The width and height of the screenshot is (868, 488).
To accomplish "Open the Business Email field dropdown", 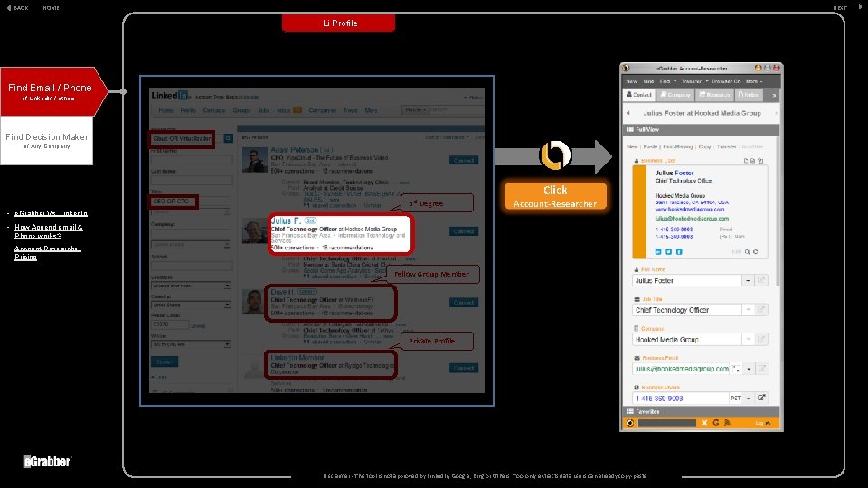I will pyautogui.click(x=749, y=369).
